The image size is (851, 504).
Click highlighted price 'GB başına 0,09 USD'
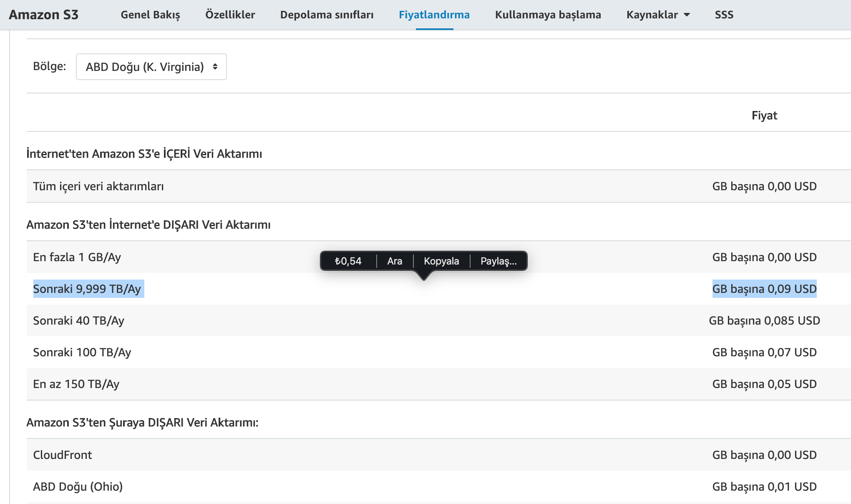[764, 289]
